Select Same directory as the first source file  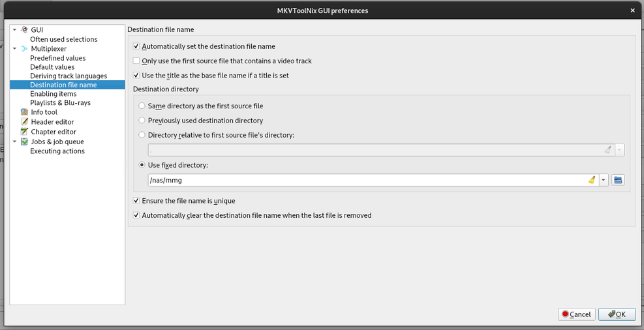pos(142,106)
